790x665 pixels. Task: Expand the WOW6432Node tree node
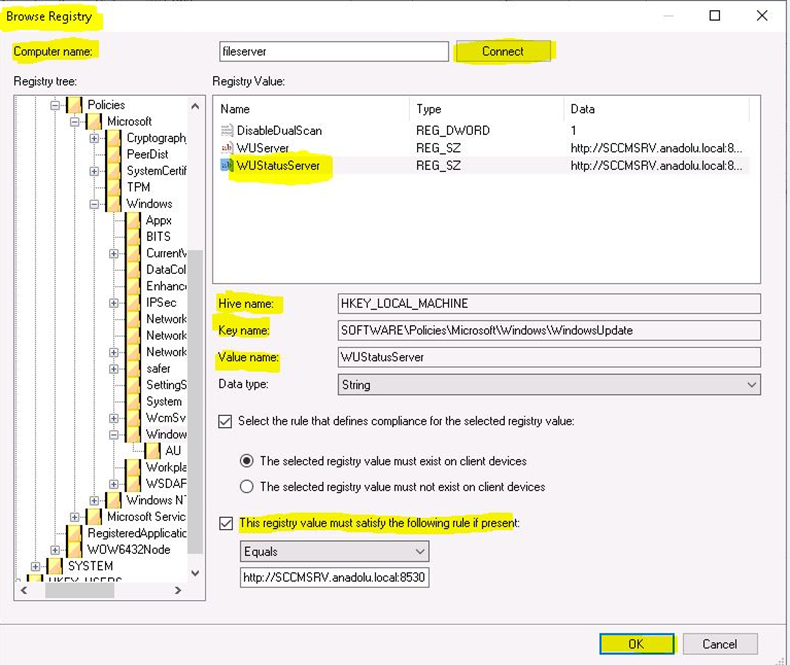pyautogui.click(x=55, y=550)
